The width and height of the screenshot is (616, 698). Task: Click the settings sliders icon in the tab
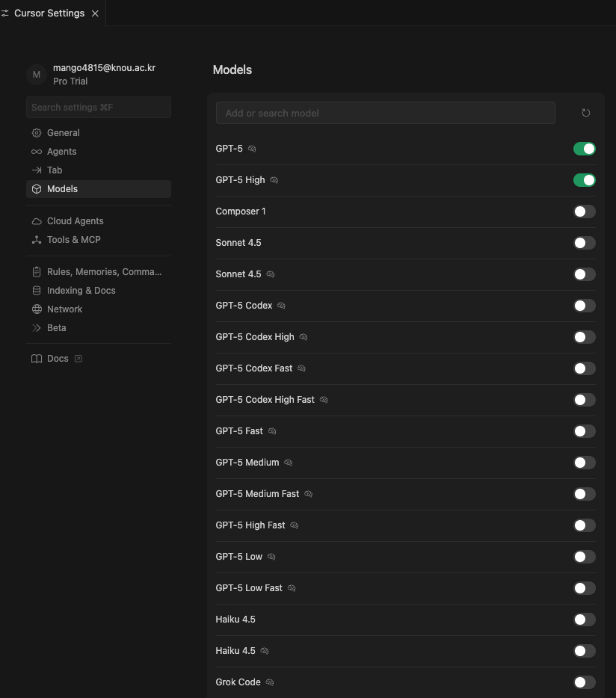click(5, 13)
